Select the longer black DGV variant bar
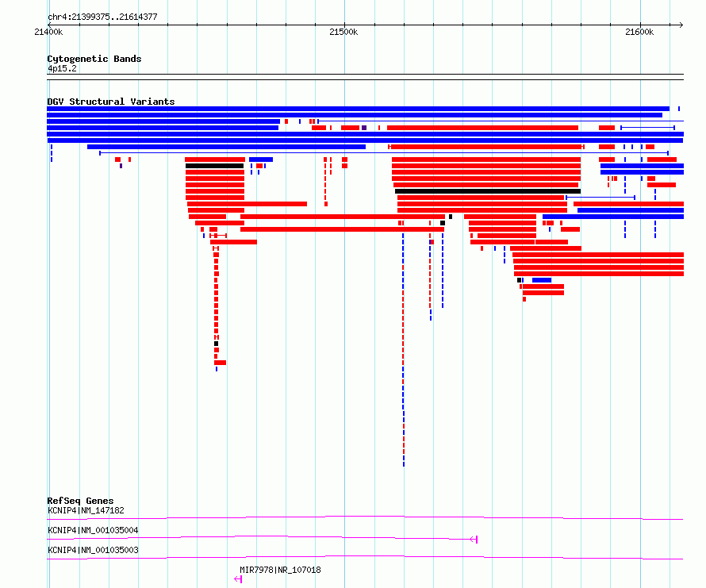Viewport: 706px width, 588px height. tap(488, 191)
